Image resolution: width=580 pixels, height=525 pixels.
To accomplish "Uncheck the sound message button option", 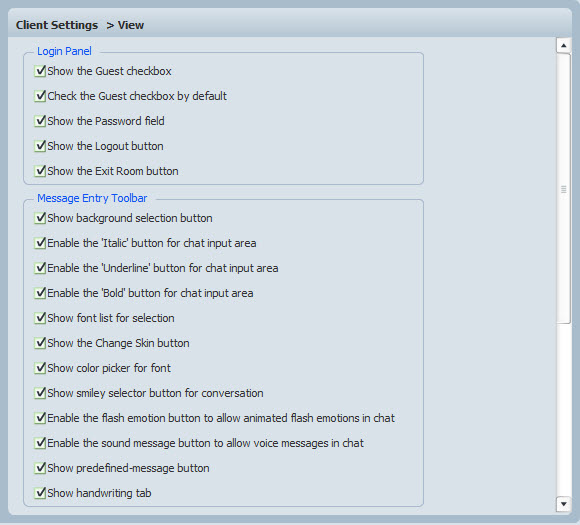I will click(x=40, y=443).
